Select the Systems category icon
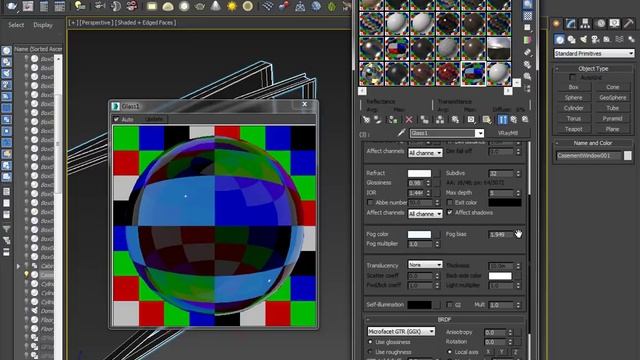 [x=631, y=39]
